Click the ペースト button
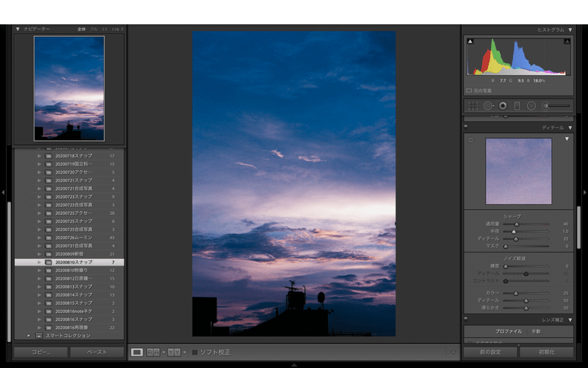This screenshot has width=588, height=368. tap(97, 353)
